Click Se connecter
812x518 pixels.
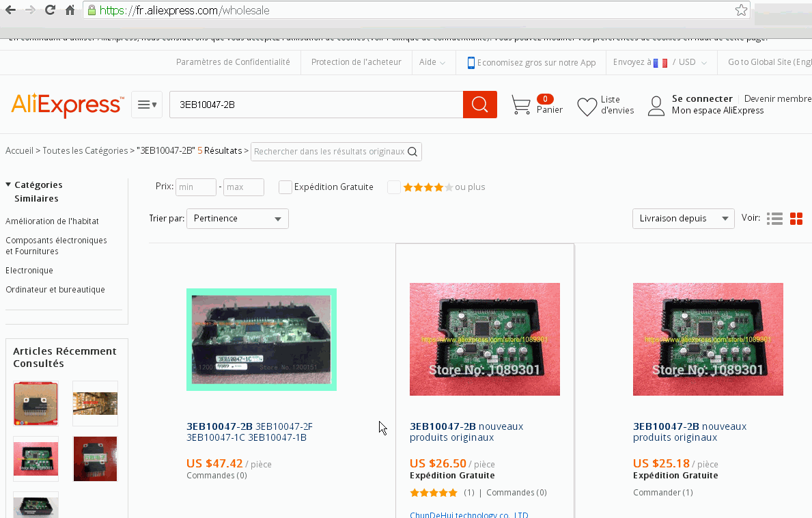click(702, 98)
